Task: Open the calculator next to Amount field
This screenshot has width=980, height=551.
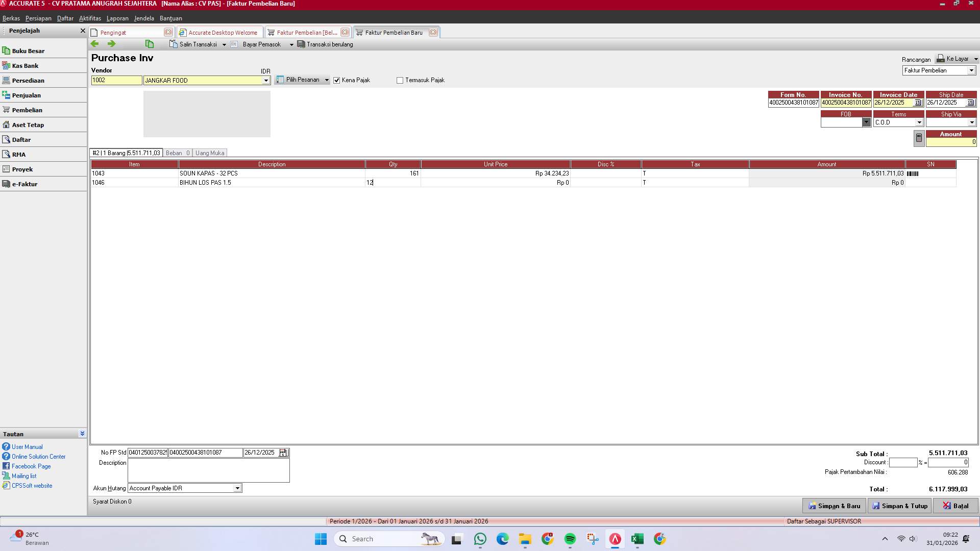Action: click(918, 138)
